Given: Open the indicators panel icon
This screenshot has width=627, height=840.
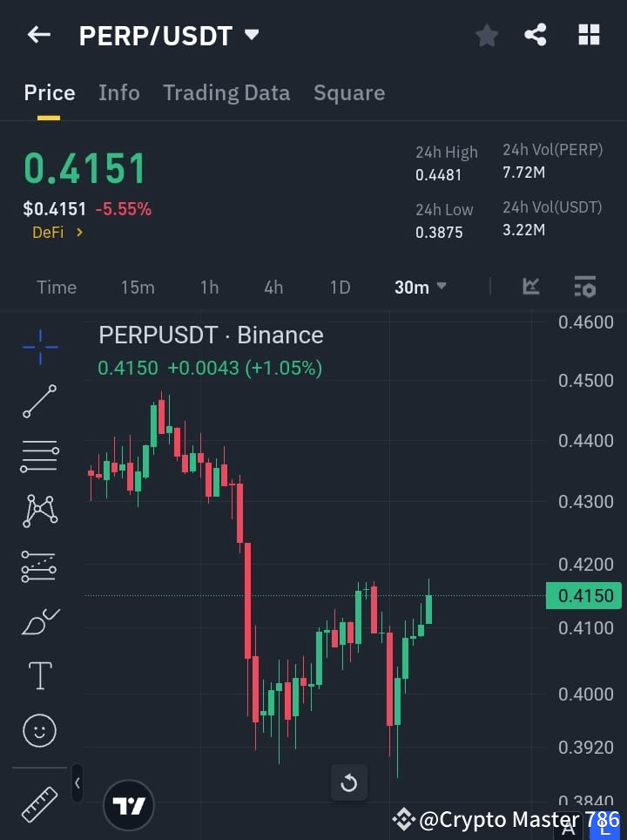Looking at the screenshot, I should click(531, 287).
